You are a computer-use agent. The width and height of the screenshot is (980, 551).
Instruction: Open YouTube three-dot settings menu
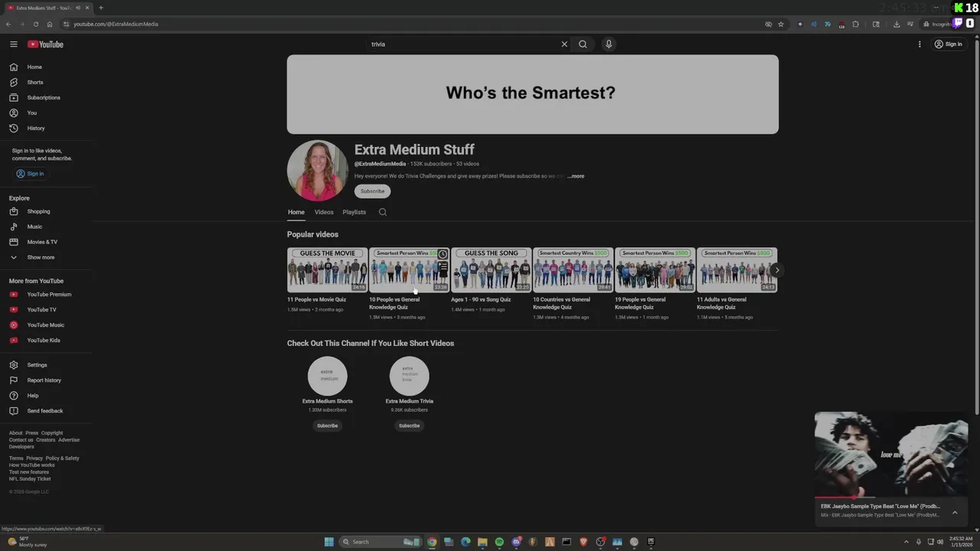tap(920, 44)
